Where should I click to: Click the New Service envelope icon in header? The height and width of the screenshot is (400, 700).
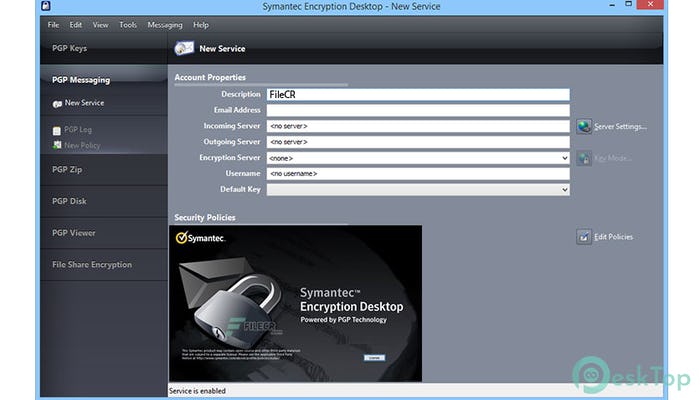[x=184, y=48]
